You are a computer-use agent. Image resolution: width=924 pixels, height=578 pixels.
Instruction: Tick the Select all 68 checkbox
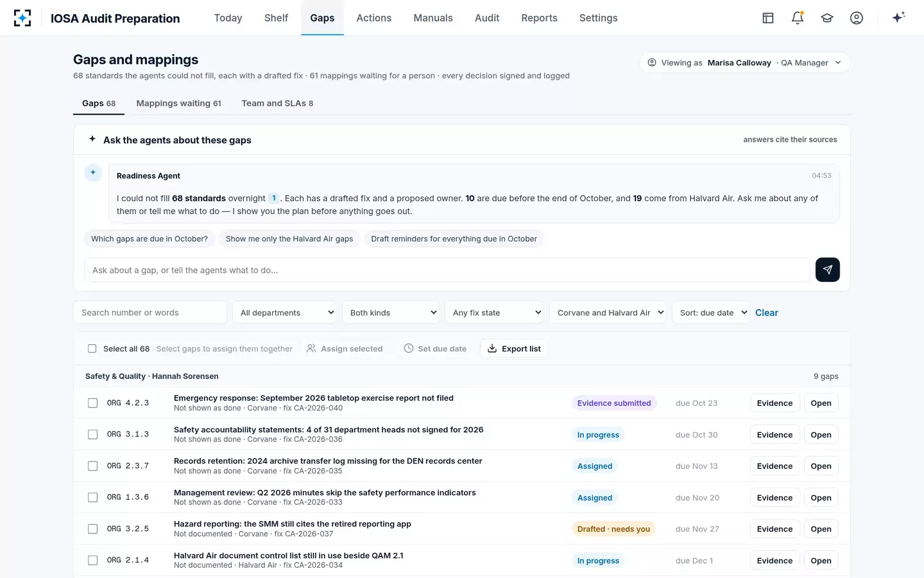point(92,349)
